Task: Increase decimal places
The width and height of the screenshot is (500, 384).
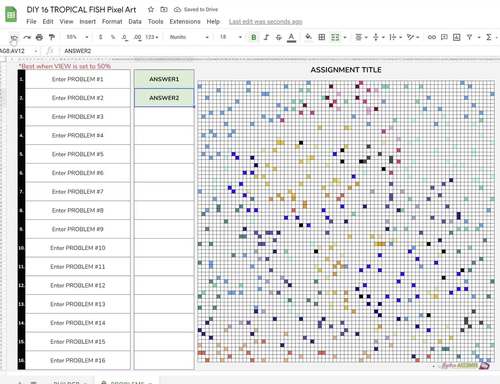Action: point(137,37)
